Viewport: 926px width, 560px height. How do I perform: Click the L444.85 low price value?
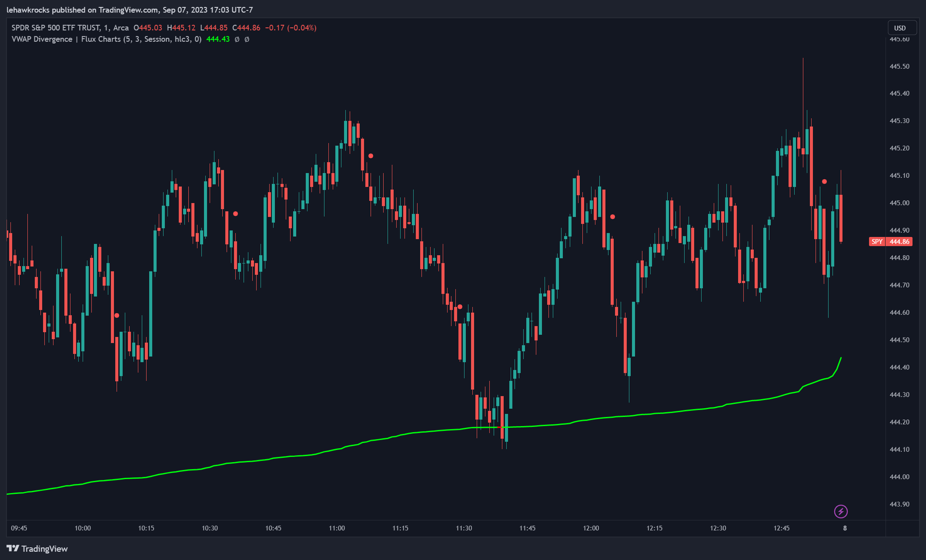point(214,28)
